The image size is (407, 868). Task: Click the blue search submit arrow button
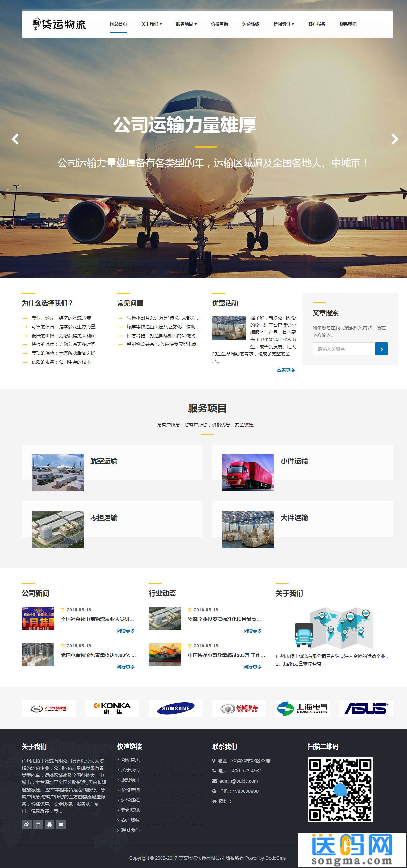tap(381, 349)
